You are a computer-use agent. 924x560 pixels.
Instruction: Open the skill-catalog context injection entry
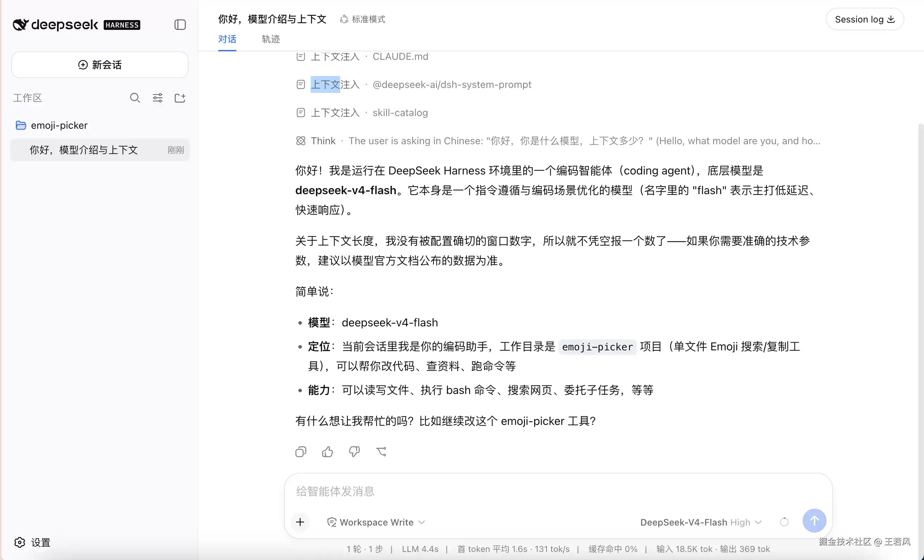[362, 113]
